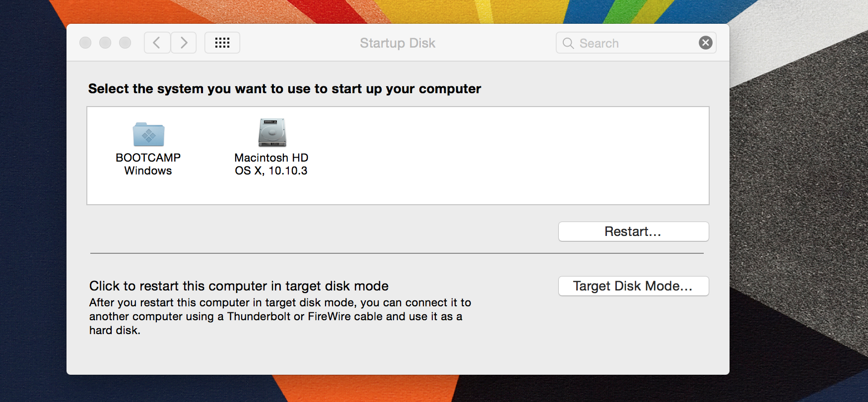Screen dimensions: 868x402
Task: Go back with the left chevron button
Action: pyautogui.click(x=157, y=43)
